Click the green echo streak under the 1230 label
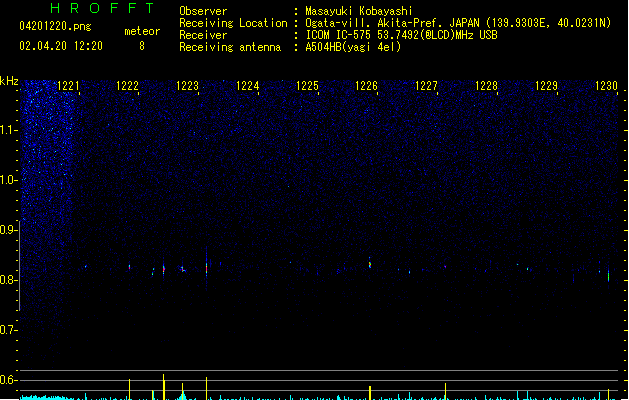Screen dimensions: 629x400 (x=609, y=275)
